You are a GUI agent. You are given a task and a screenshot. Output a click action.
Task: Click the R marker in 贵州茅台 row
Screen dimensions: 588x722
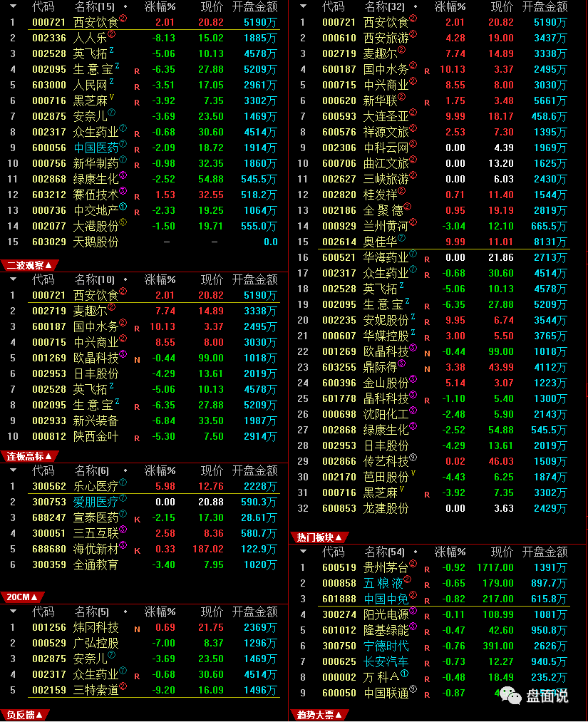tap(427, 569)
